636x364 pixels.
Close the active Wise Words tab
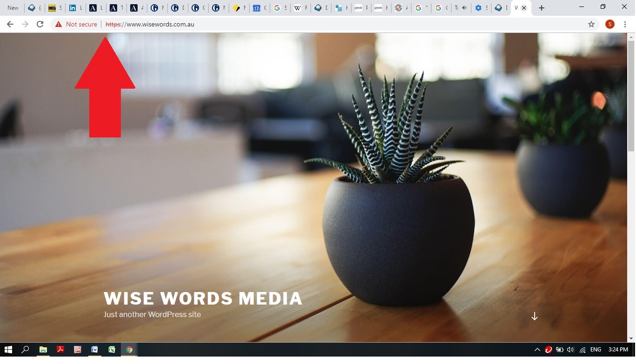click(x=524, y=8)
